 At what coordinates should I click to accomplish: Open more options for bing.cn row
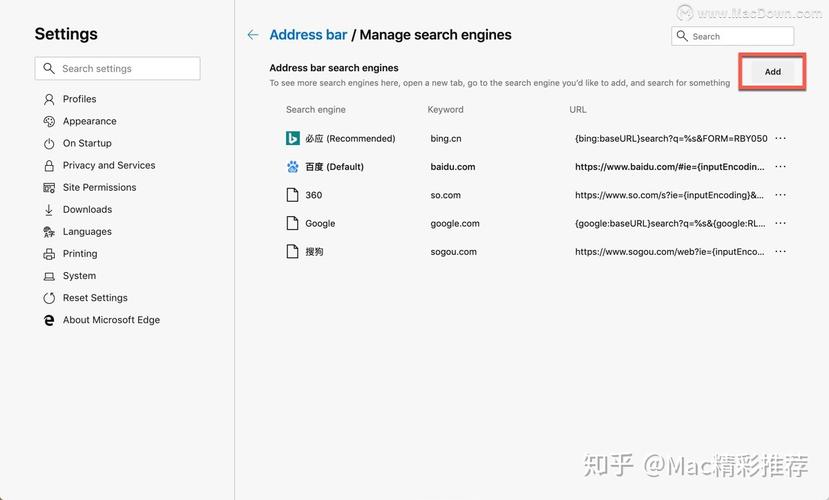[x=780, y=138]
